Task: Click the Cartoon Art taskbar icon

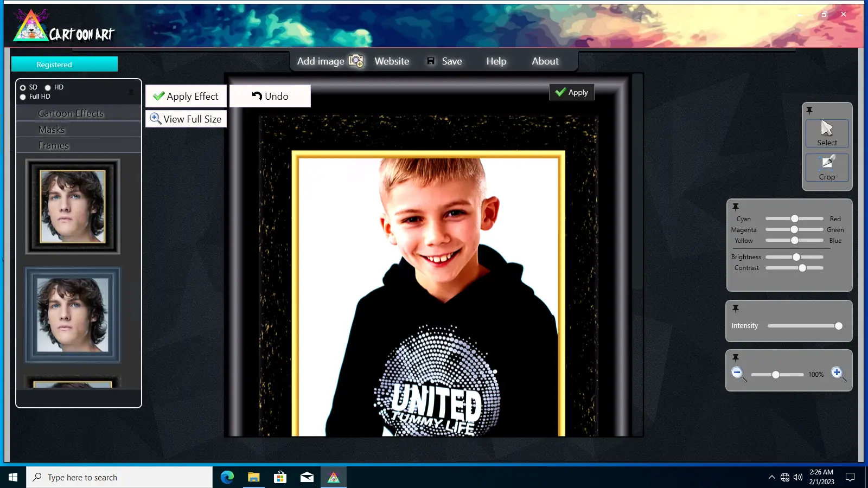Action: pos(334,477)
